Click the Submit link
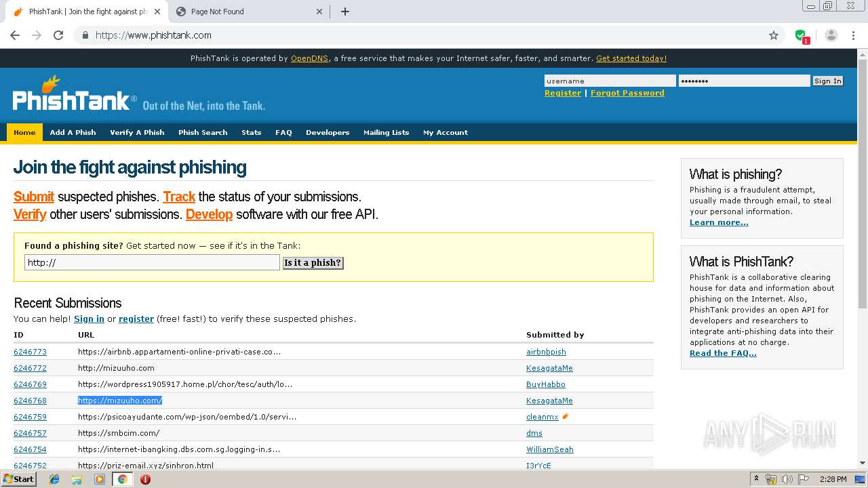This screenshot has width=868, height=488. 34,197
